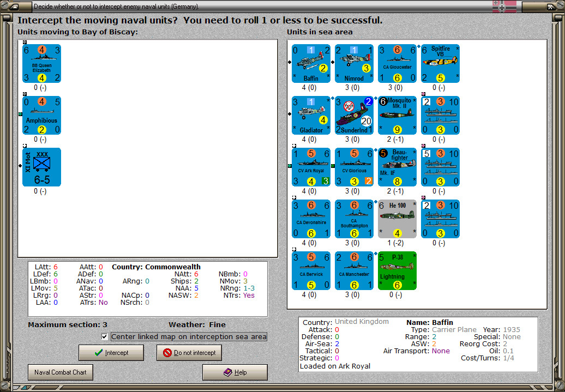Click the Year: 1935 text
The height and width of the screenshot is (392, 565).
[x=502, y=330]
